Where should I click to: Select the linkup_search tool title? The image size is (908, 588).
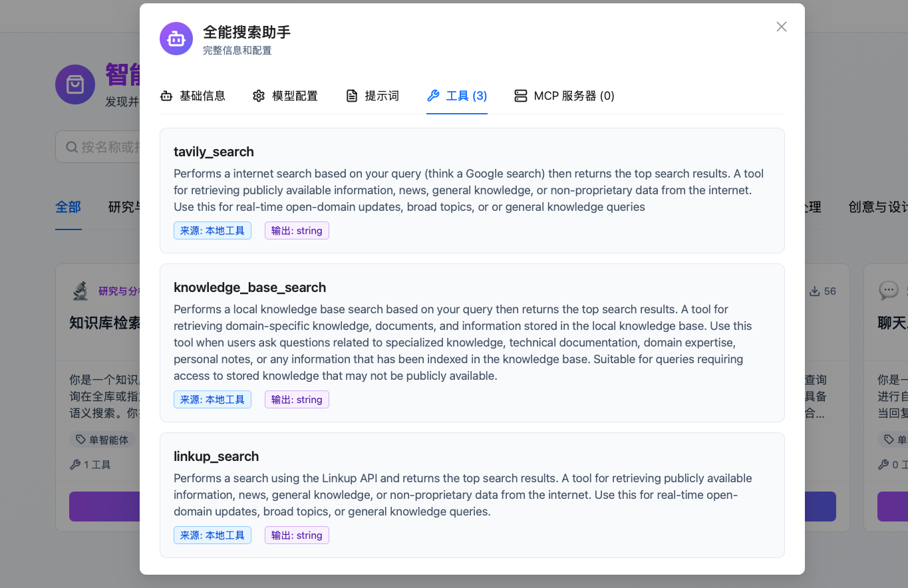click(x=216, y=456)
